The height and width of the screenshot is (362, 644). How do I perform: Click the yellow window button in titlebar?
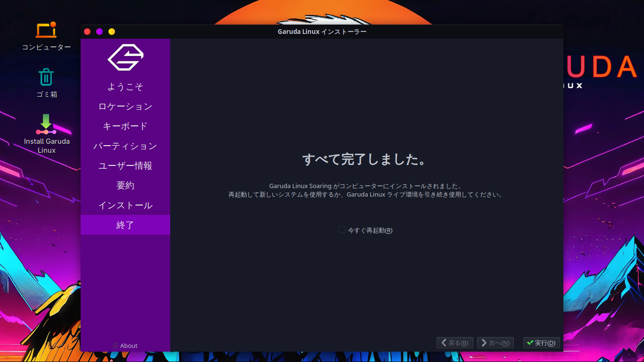pos(112,32)
